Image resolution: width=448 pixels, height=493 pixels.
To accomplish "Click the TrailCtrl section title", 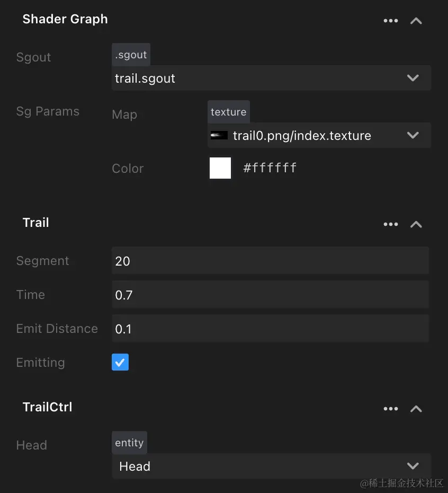I will click(x=47, y=407).
